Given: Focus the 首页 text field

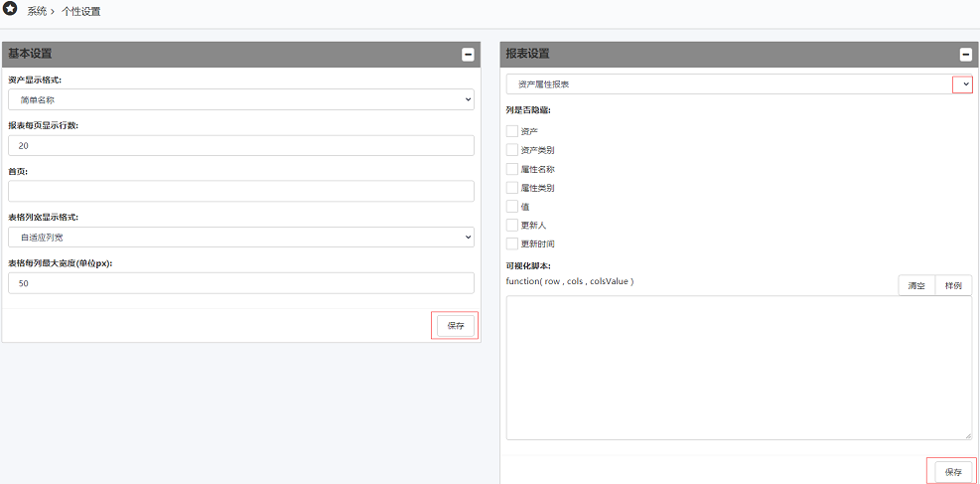Looking at the screenshot, I should [x=240, y=191].
